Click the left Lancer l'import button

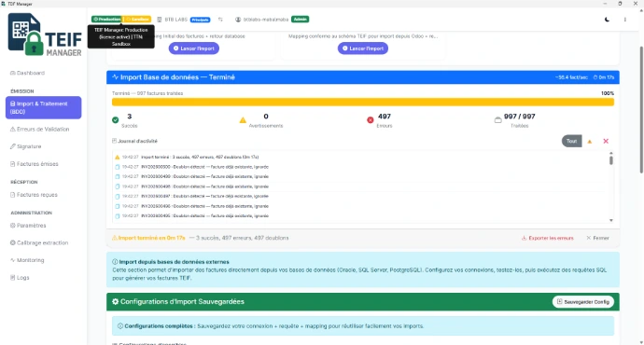tap(194, 48)
